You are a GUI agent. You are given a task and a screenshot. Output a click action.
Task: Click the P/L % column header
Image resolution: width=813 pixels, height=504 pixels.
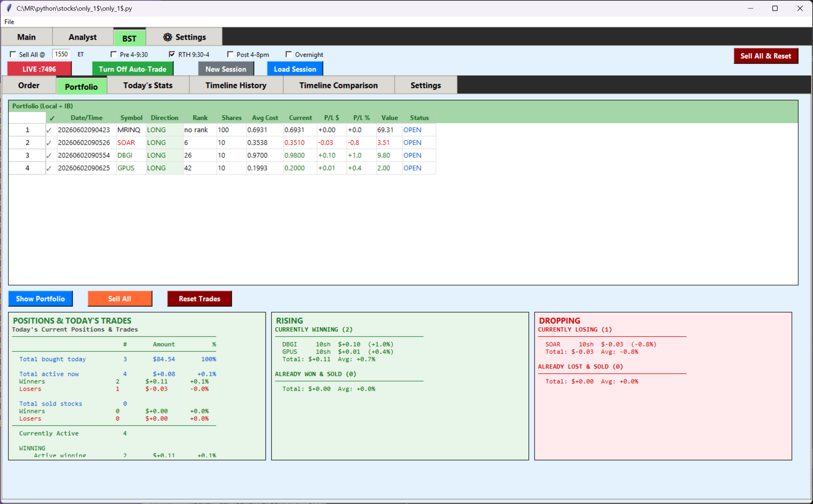coord(361,118)
